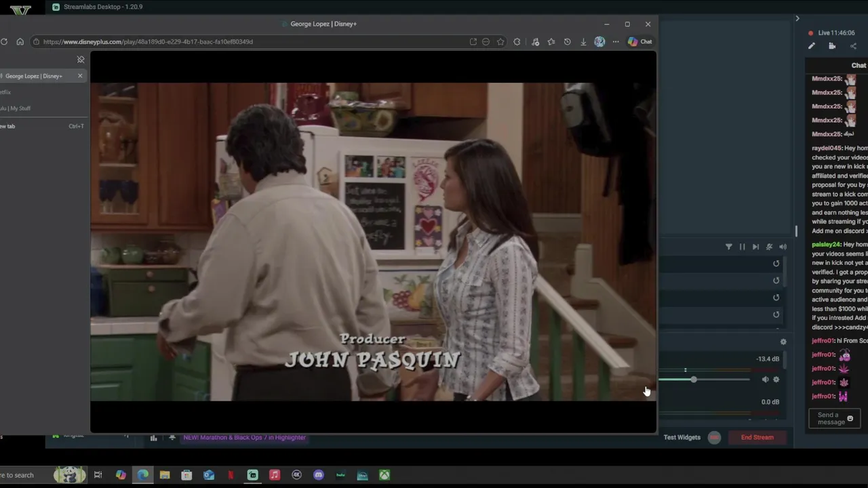
Task: Click the Streamlabs performance stats bar icon
Action: coord(153,438)
